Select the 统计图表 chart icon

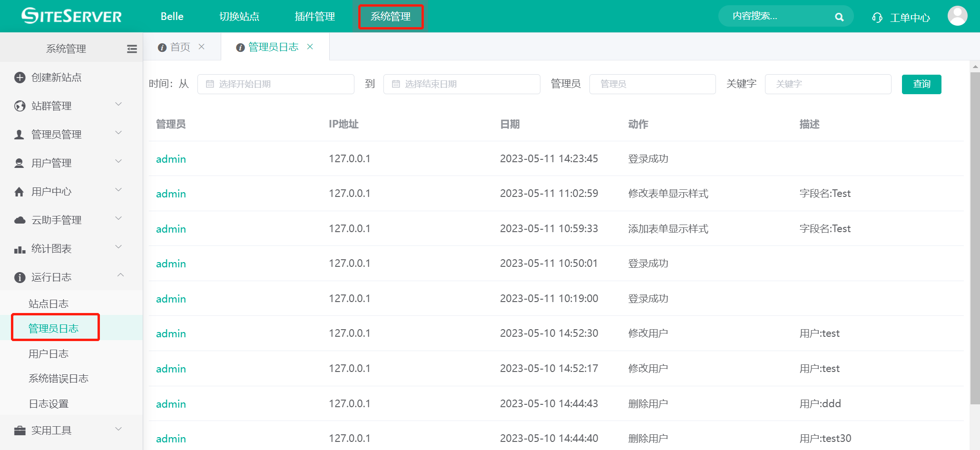[20, 248]
